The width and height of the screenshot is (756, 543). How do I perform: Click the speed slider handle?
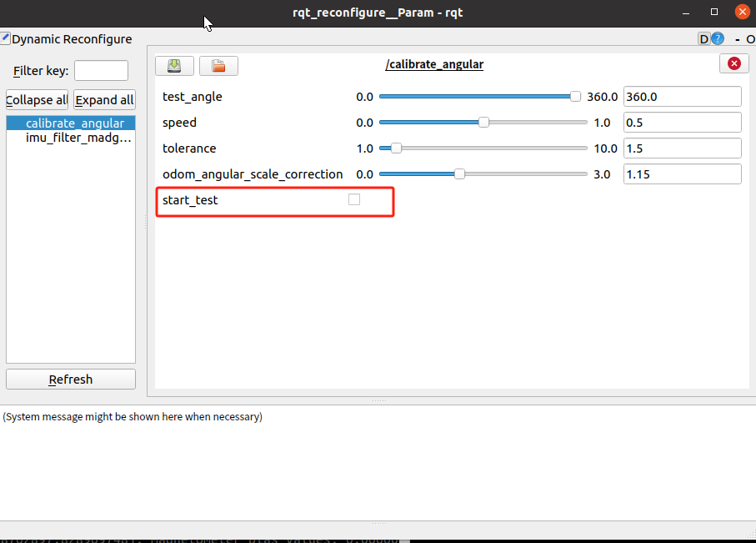[x=483, y=123]
